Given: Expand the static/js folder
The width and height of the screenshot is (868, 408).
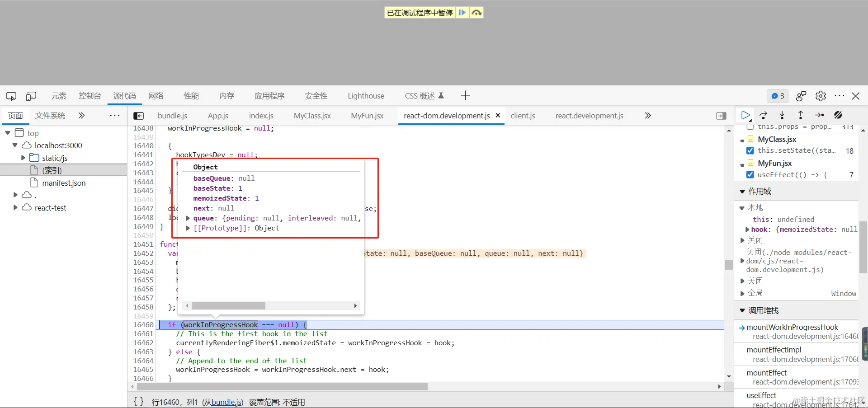Looking at the screenshot, I should (23, 158).
